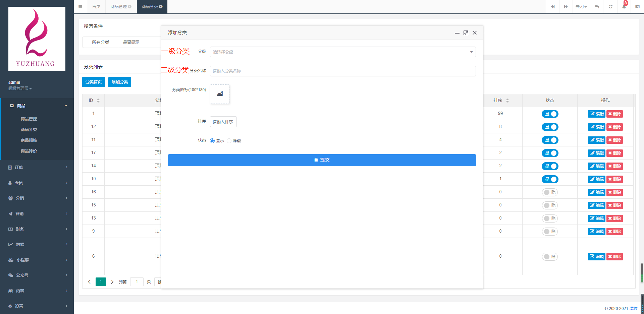Viewport: 644px width, 314px height.
Task: Click the back arrow icon in top bar
Action: click(x=597, y=7)
